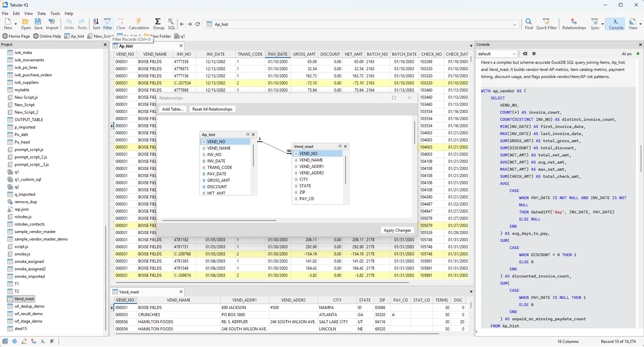Select INV_DATE field in Ap_hist relationship box
Image resolution: width=644 pixels, height=347 pixels.
(216, 161)
